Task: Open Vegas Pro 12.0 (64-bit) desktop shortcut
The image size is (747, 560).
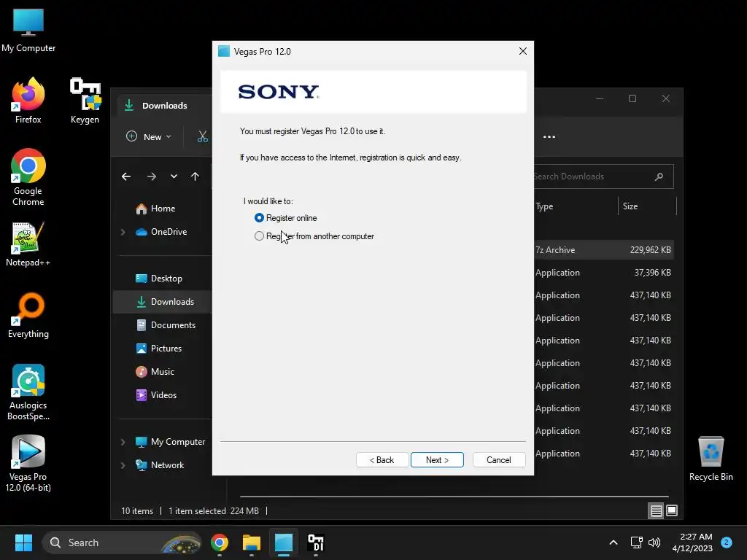Action: pos(28,463)
